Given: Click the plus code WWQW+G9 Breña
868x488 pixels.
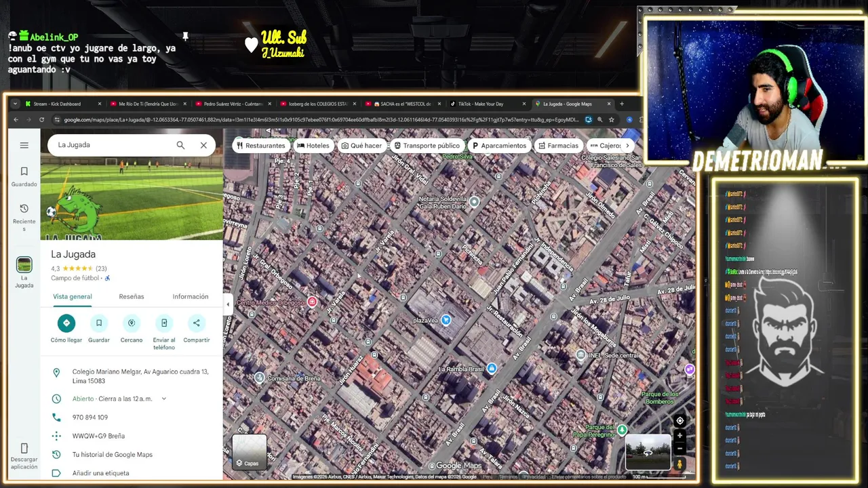Looking at the screenshot, I should [98, 436].
